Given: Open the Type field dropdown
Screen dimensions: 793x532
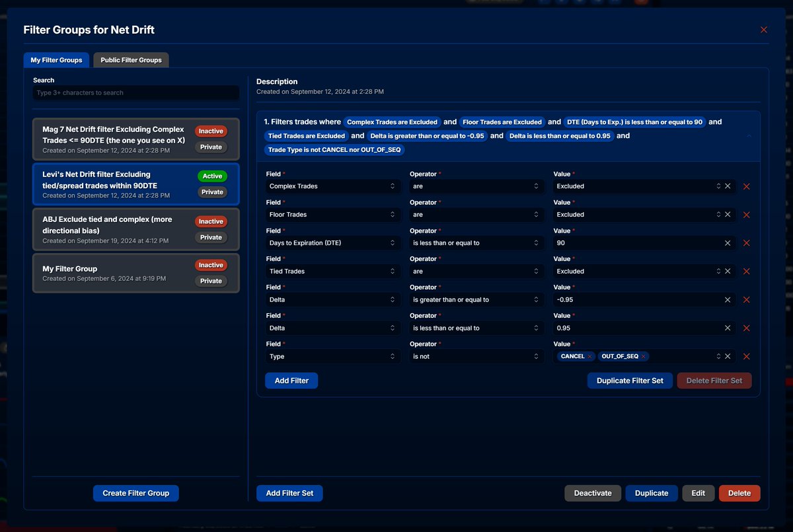Looking at the screenshot, I should tap(333, 356).
